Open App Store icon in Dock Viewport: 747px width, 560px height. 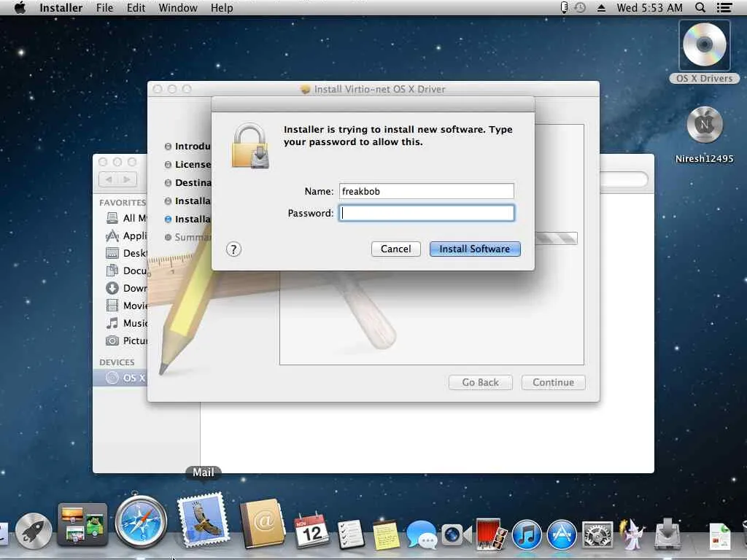pyautogui.click(x=562, y=534)
